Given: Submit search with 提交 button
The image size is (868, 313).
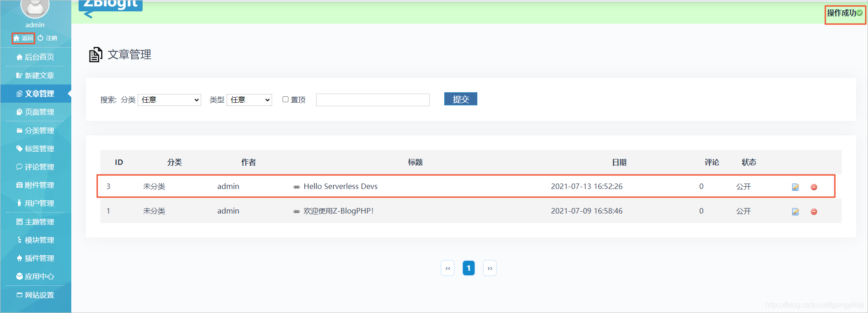Looking at the screenshot, I should tap(461, 99).
